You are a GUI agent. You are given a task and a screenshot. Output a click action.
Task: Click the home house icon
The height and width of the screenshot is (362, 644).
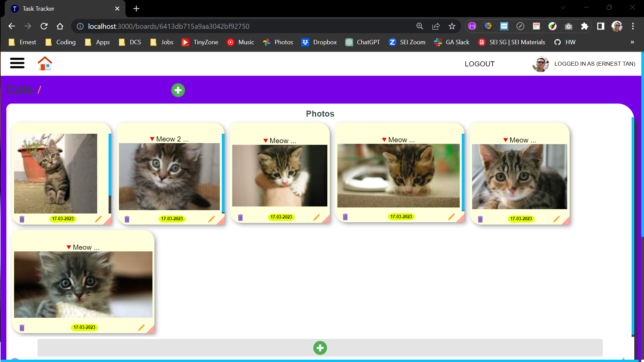[45, 63]
